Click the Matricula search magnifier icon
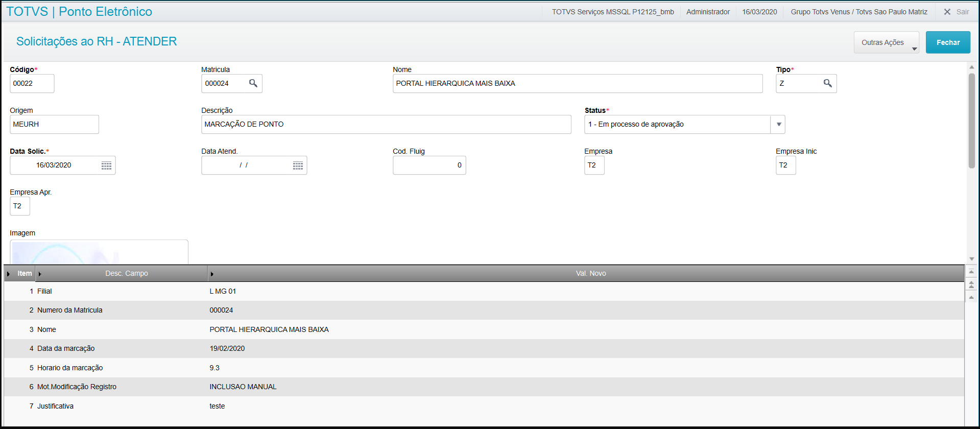This screenshot has width=980, height=429. [253, 83]
